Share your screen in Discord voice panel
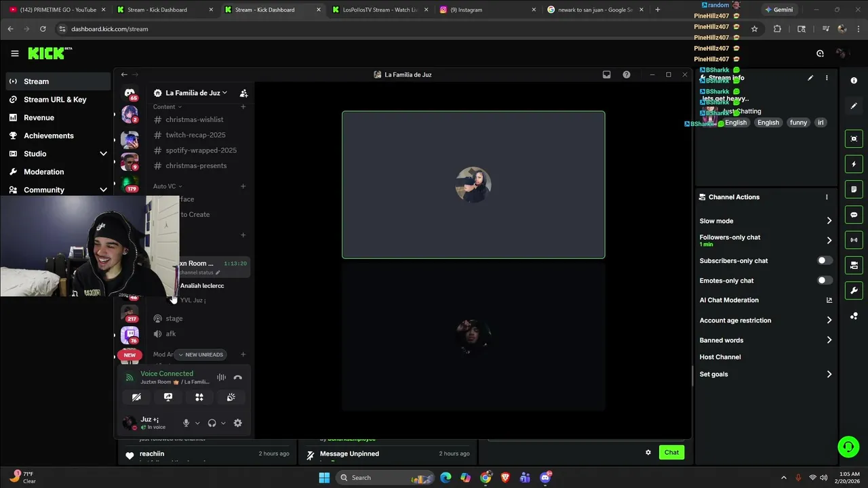The height and width of the screenshot is (488, 868). (x=168, y=397)
